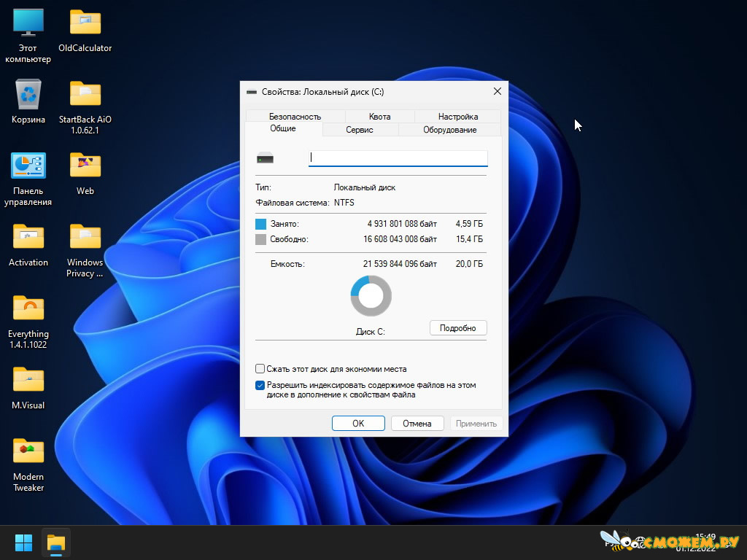This screenshot has width=747, height=560.
Task: Open the Квота tab
Action: (x=379, y=116)
